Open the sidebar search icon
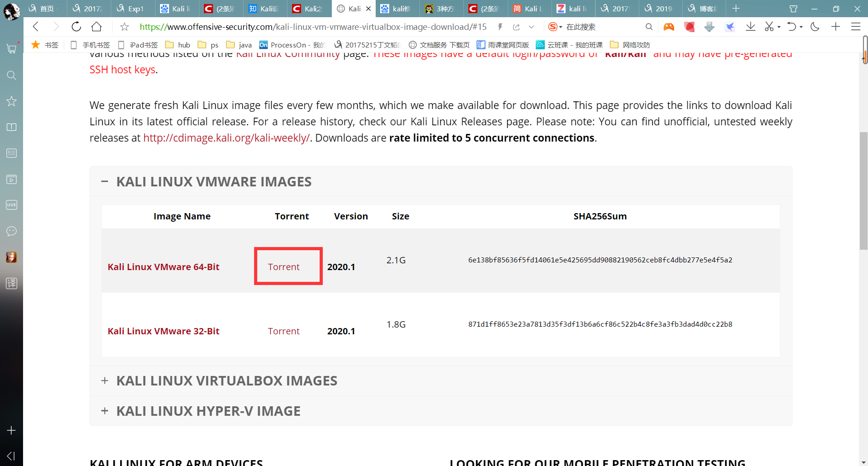Screen dimensions: 868x466 [x=11, y=75]
